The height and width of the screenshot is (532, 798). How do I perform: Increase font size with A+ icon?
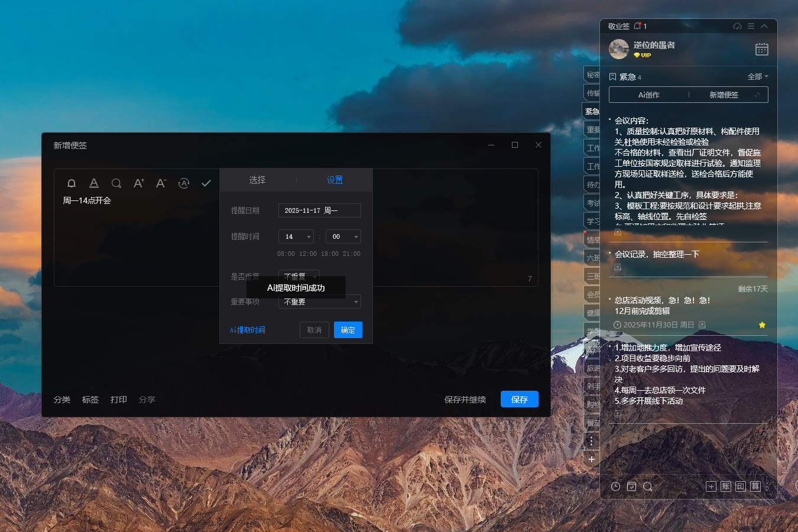click(138, 183)
